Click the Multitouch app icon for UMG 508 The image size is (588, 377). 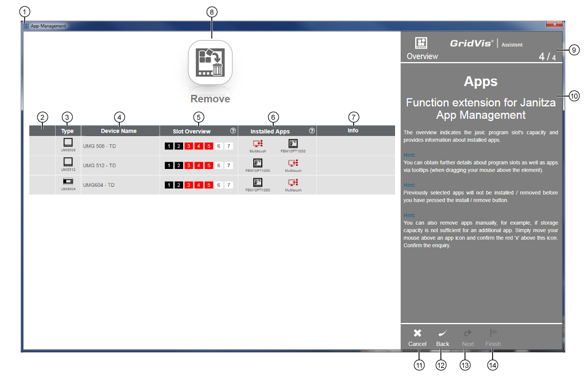coord(258,144)
